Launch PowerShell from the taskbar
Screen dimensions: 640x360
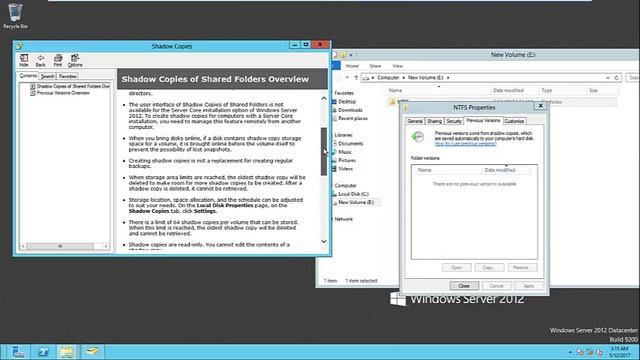click(43, 352)
